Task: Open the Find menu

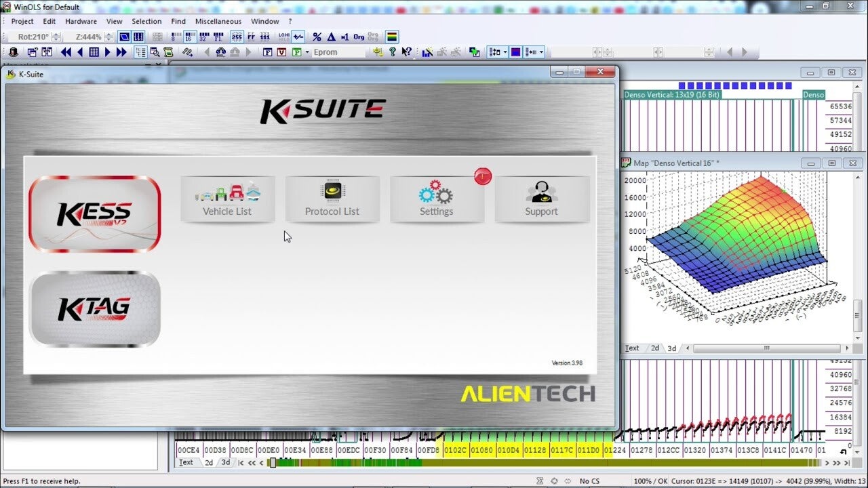Action: click(x=178, y=21)
